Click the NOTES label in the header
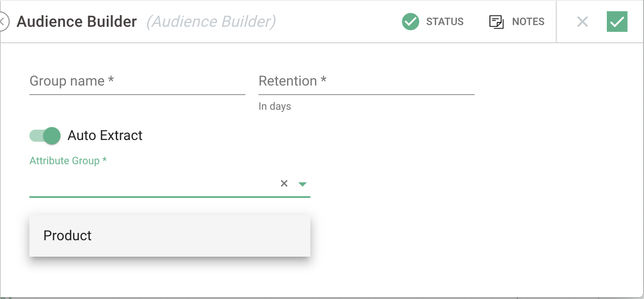Viewport: 644px width, 299px height. (528, 21)
